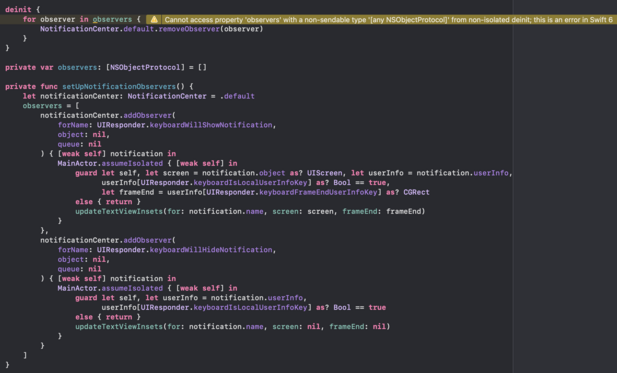Click 'let screen' in the guard statement
This screenshot has width=617, height=373.
click(x=167, y=173)
